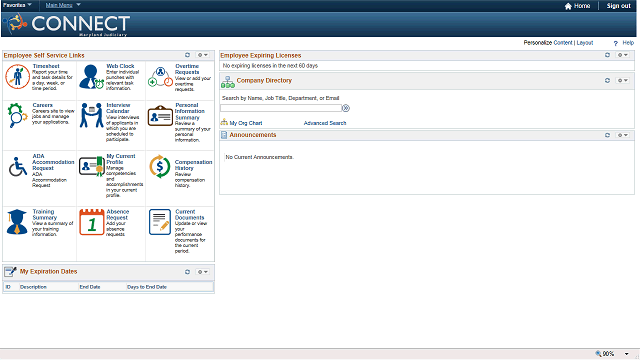Open the Current Documents icon
Screen dimensions: 640x360
tap(160, 222)
